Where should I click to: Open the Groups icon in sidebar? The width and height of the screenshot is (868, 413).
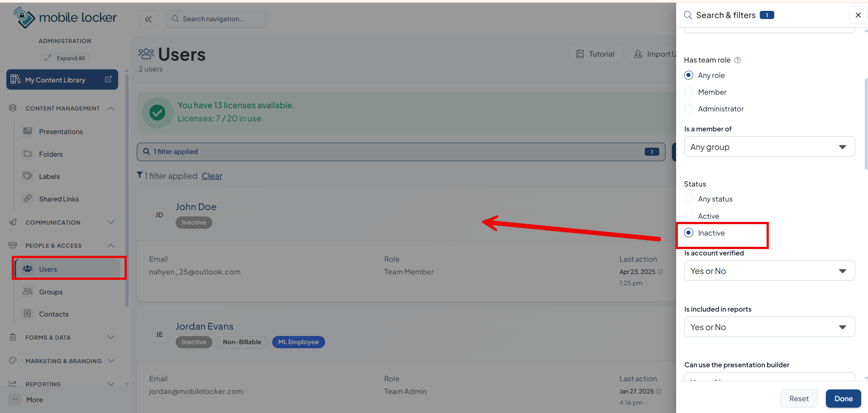coord(28,291)
